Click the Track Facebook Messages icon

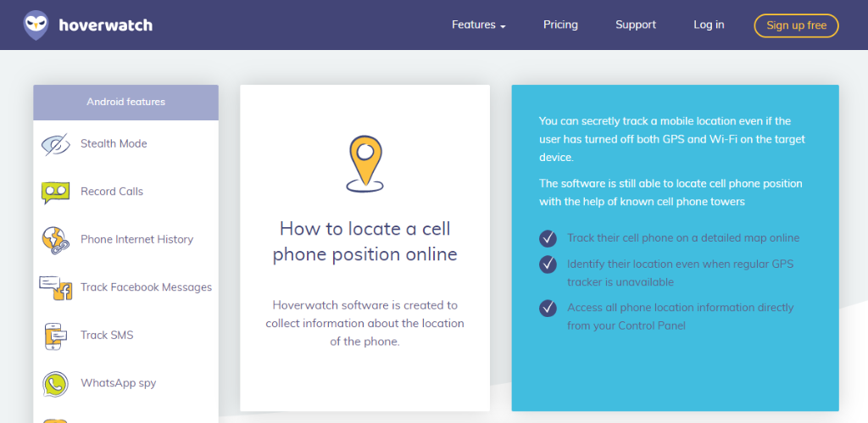[56, 288]
